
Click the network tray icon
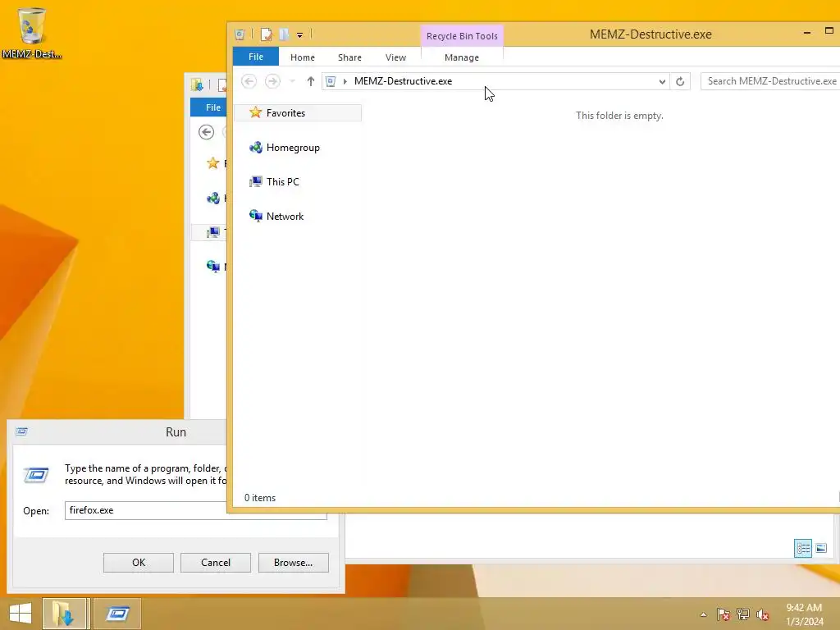pyautogui.click(x=743, y=614)
